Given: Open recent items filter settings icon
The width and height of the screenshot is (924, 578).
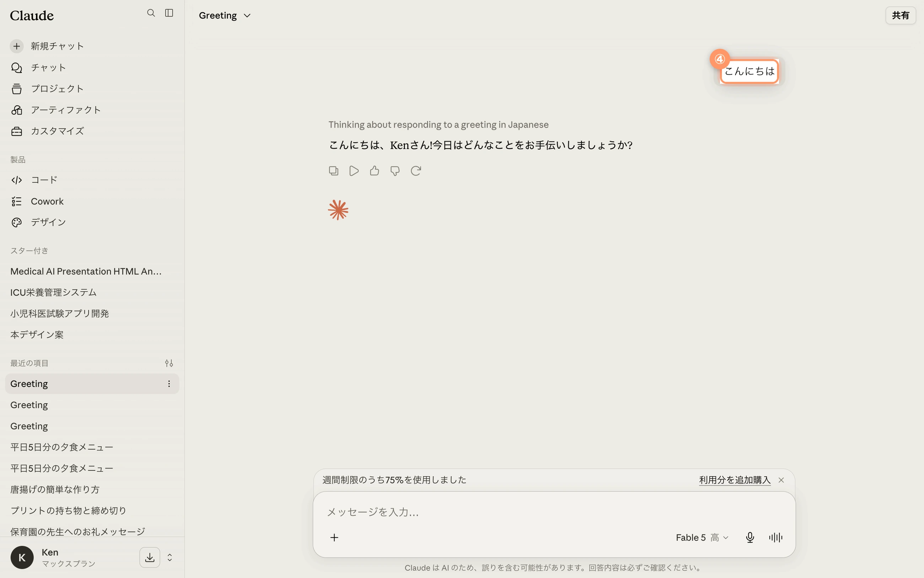Looking at the screenshot, I should 169,363.
